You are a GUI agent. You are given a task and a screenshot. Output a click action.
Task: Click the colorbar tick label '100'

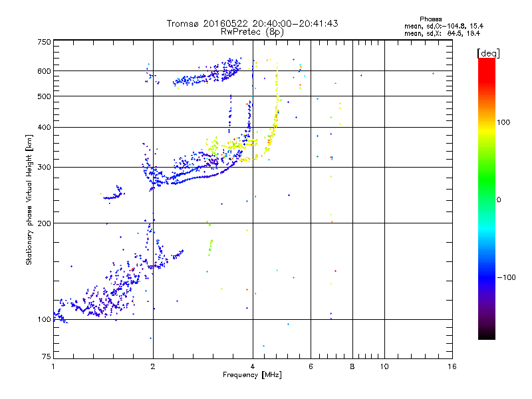pyautogui.click(x=503, y=122)
